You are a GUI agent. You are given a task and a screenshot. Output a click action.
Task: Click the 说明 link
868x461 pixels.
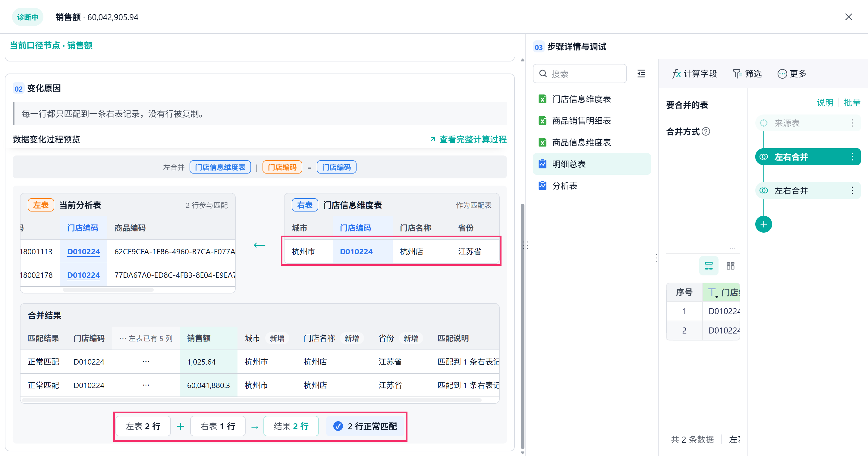click(x=825, y=103)
